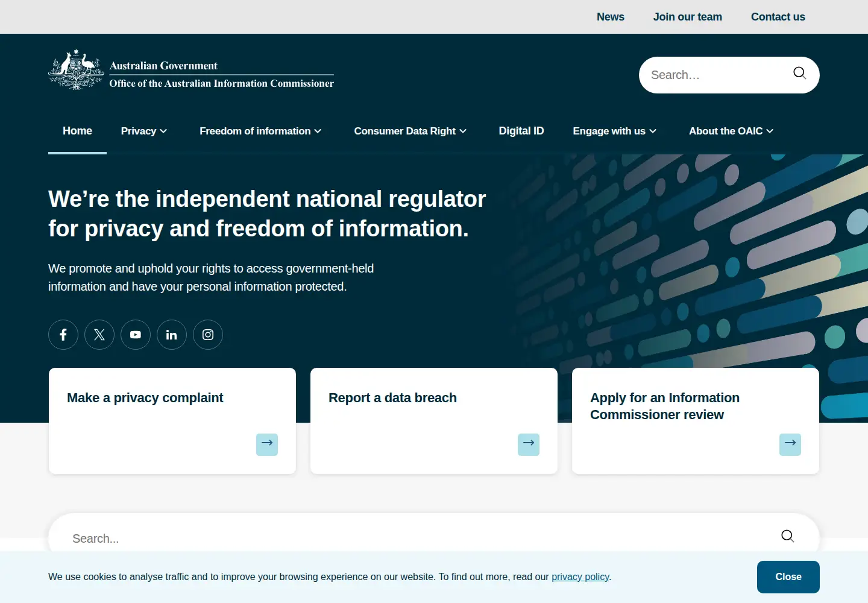Open the Report a data breach card
The height and width of the screenshot is (603, 868).
[434, 421]
